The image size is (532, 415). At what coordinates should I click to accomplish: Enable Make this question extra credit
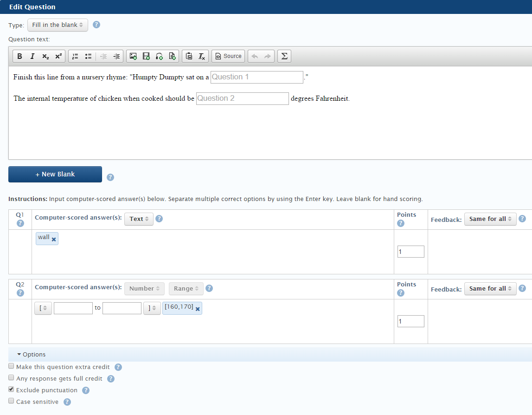[12, 366]
